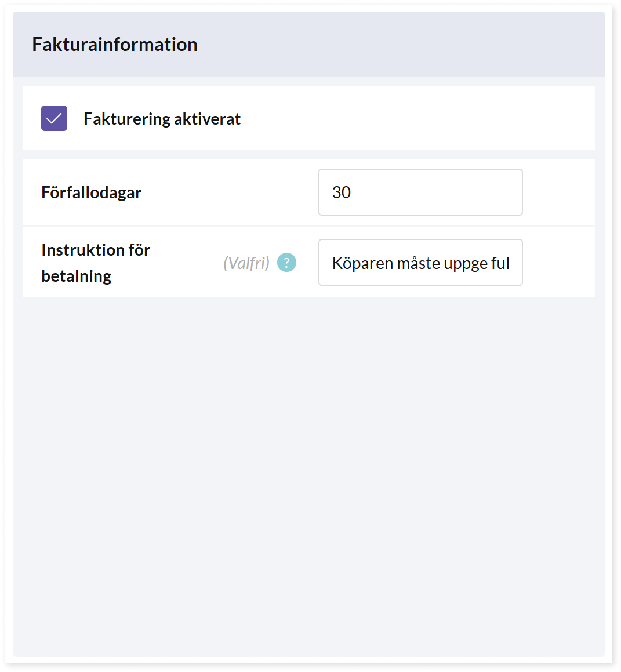Click the white row containing Fakturering aktiverat

pyautogui.click(x=308, y=118)
